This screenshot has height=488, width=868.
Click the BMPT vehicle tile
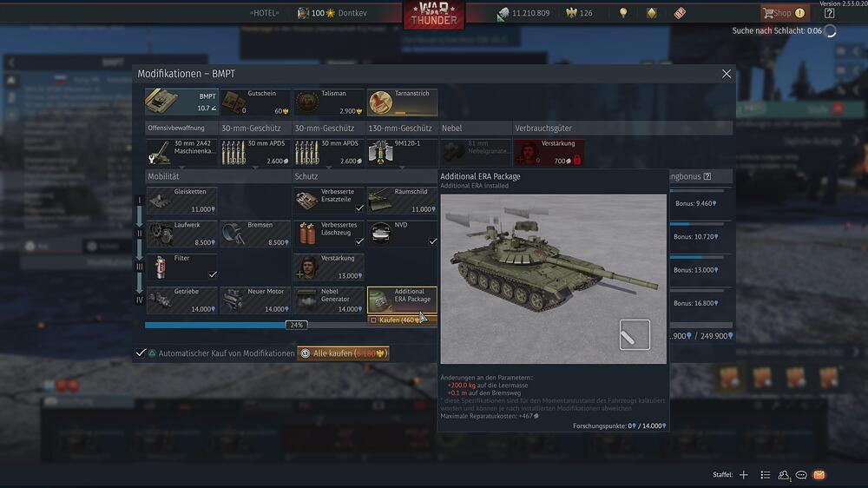pyautogui.click(x=181, y=102)
